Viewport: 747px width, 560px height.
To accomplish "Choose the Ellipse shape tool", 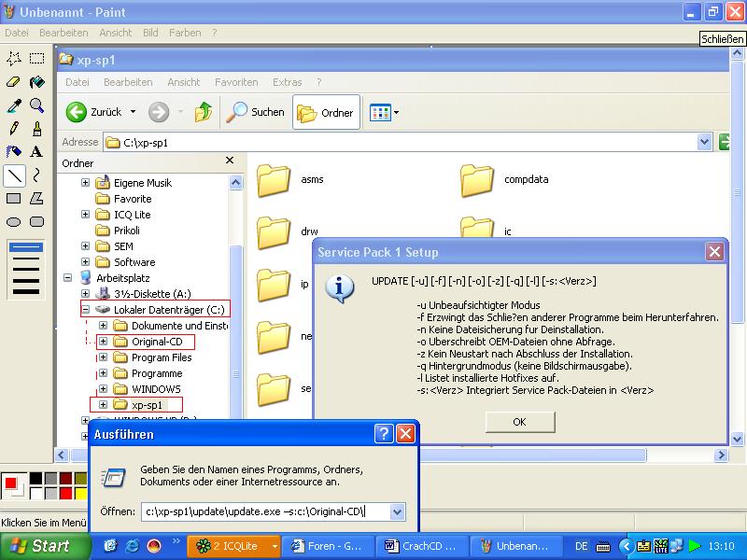I will point(14,222).
